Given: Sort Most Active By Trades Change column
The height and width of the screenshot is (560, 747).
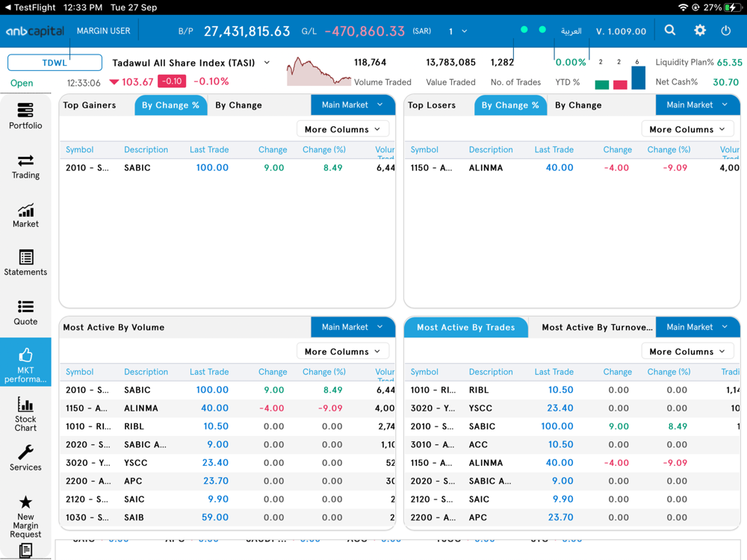Looking at the screenshot, I should tap(618, 372).
